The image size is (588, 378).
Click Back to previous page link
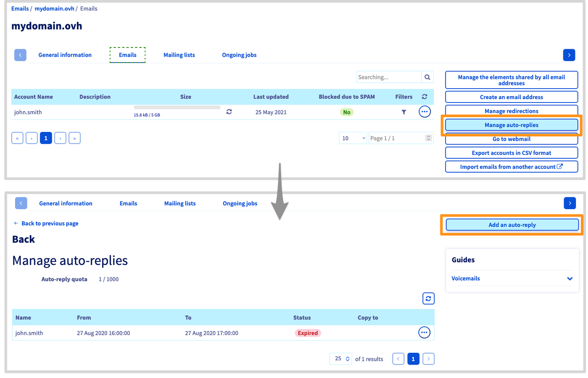[x=50, y=223]
